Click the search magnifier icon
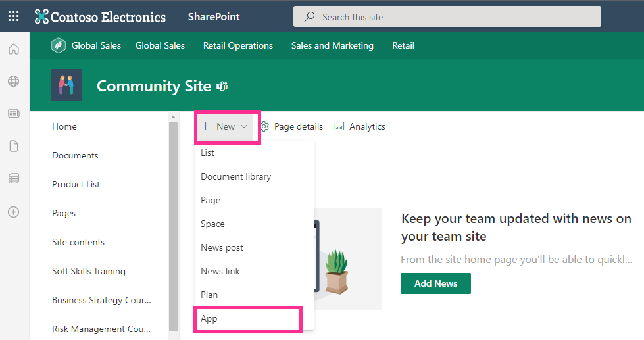The width and height of the screenshot is (644, 340). (x=309, y=17)
